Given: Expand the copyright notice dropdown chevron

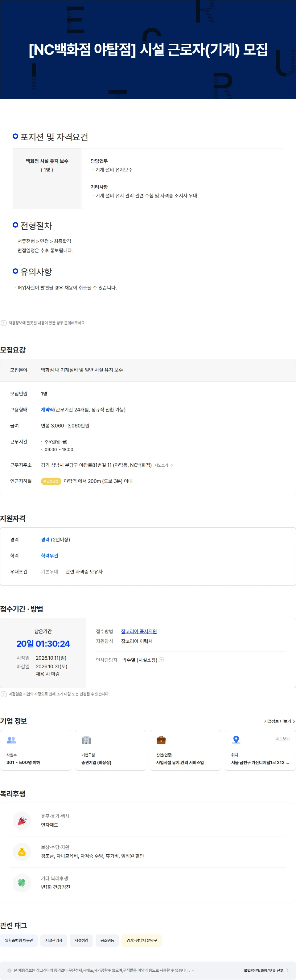Looking at the screenshot, I should (193, 970).
